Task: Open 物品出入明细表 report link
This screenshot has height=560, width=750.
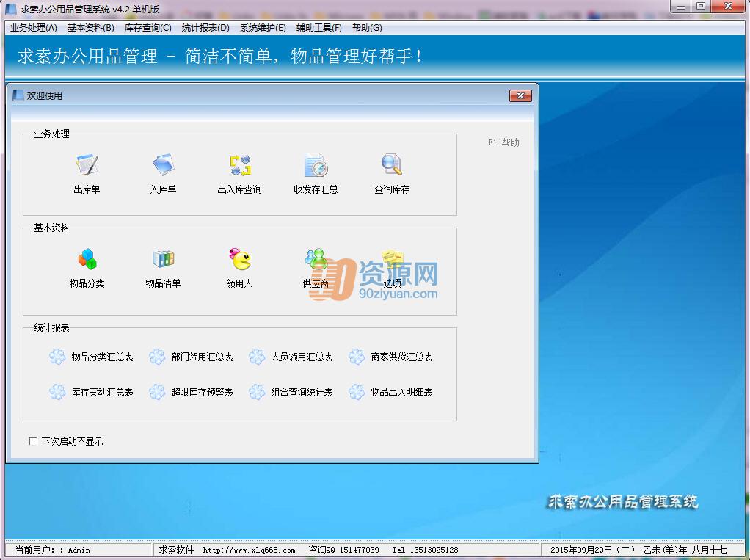Action: click(402, 392)
